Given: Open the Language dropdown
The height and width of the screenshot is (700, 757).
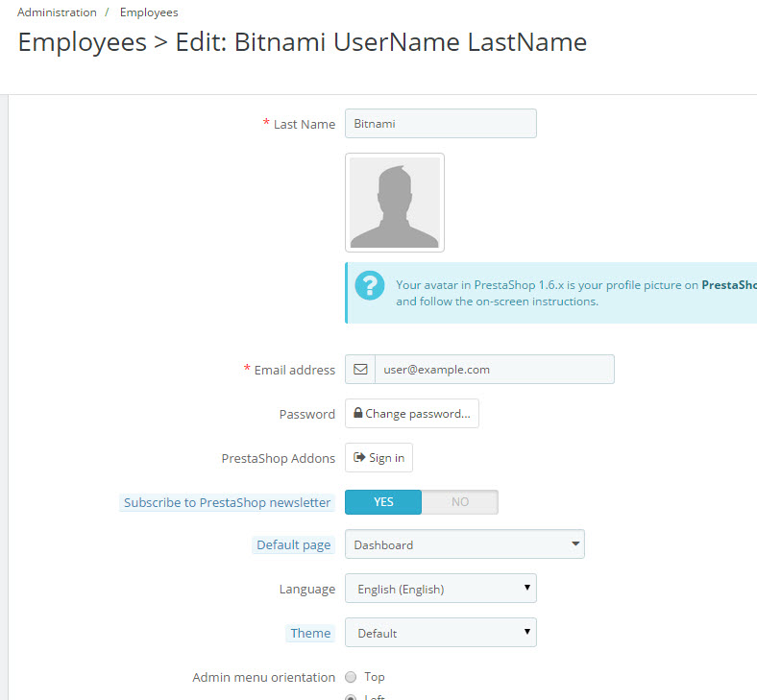Looking at the screenshot, I should (x=440, y=589).
